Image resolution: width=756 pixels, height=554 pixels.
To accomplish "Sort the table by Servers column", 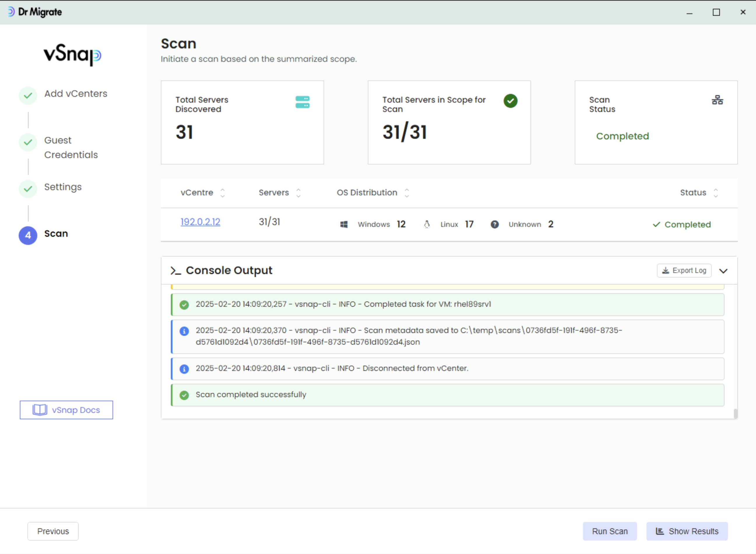I will [x=298, y=193].
